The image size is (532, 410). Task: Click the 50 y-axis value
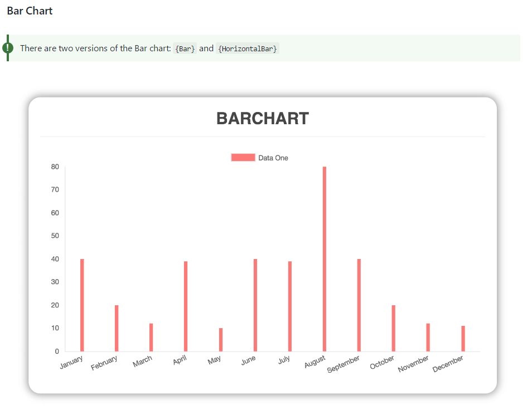[x=55, y=236]
